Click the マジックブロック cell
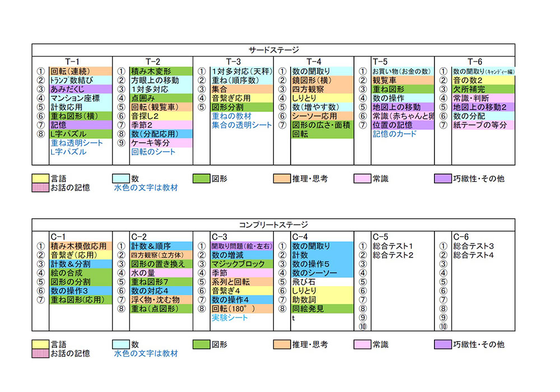Screen dimensions: 560x392 click(x=242, y=264)
